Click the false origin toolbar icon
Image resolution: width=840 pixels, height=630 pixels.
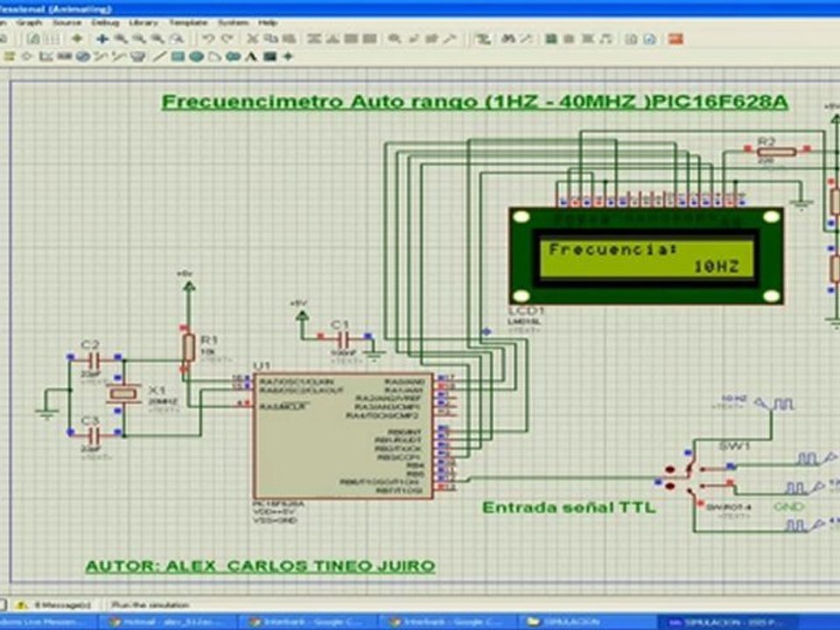point(77,39)
